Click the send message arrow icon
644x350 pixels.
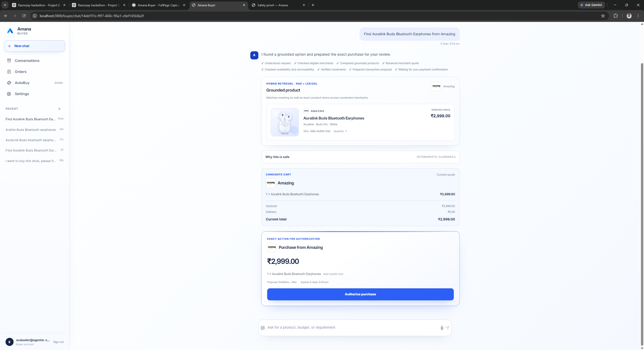447,328
